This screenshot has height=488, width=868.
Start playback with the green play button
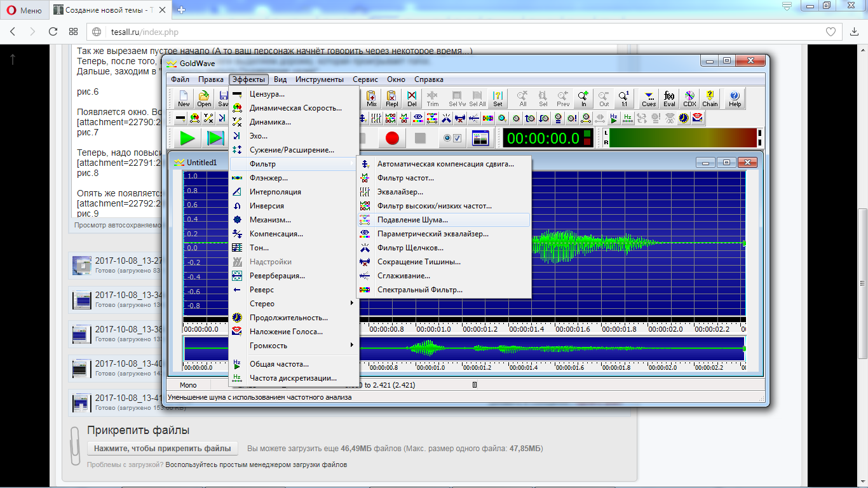(187, 138)
